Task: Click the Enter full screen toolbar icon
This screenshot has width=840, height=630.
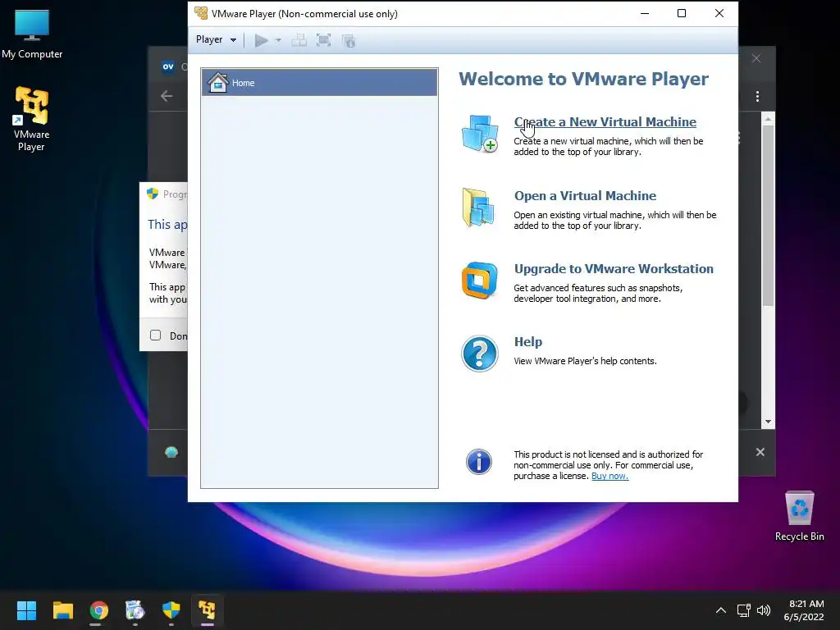Action: (323, 40)
